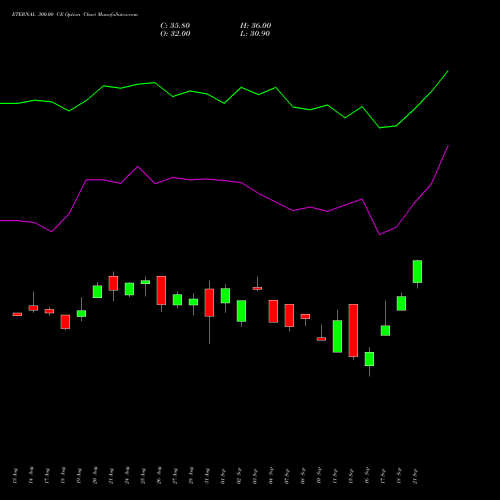500x500 pixels.
Task: Click the ETERNAL CE Options chart title
Action: [x=75, y=14]
